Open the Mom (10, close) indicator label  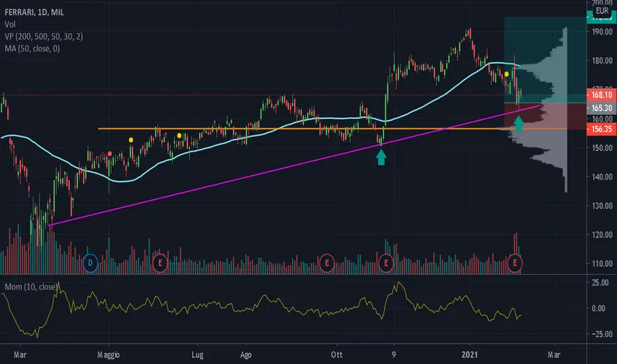(30, 287)
